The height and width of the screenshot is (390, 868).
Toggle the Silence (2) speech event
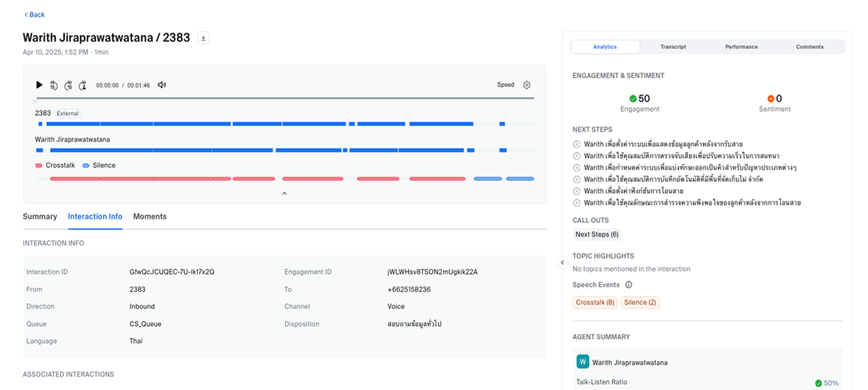(640, 302)
